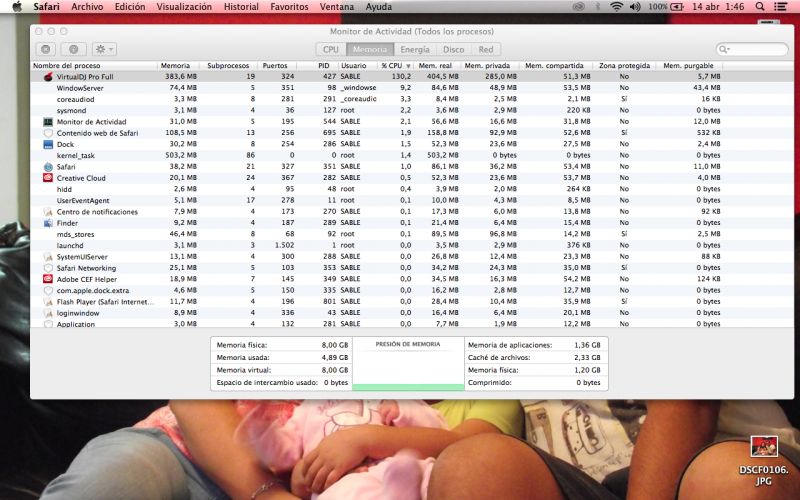
Task: Select the hidd process row
Action: 412,189
